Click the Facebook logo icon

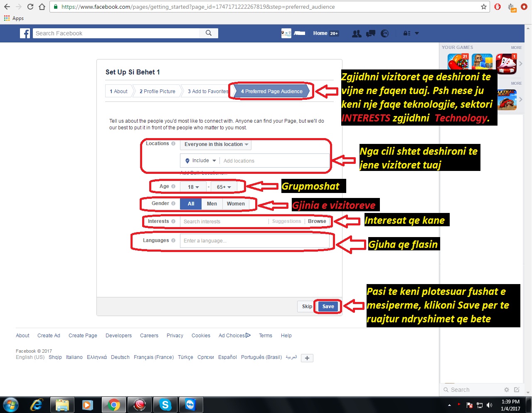(25, 33)
